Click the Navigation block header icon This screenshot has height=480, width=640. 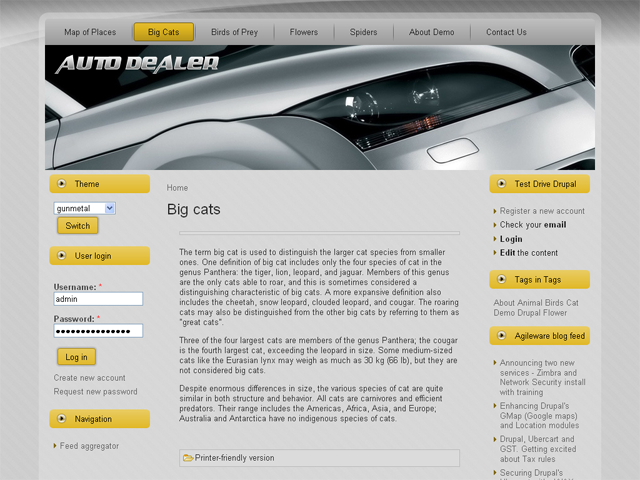coord(62,419)
